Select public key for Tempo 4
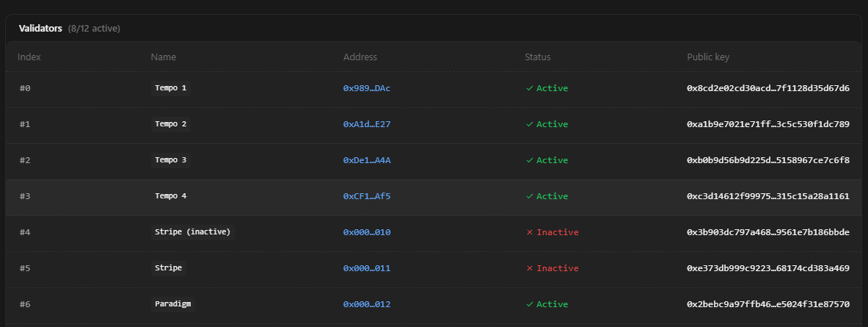This screenshot has width=868, height=327. coord(767,196)
